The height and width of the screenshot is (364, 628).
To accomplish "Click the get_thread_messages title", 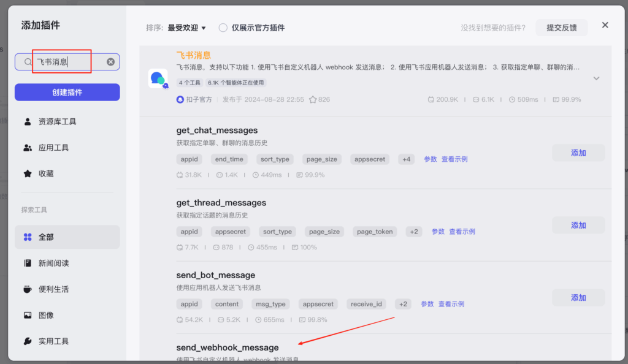I will point(221,203).
